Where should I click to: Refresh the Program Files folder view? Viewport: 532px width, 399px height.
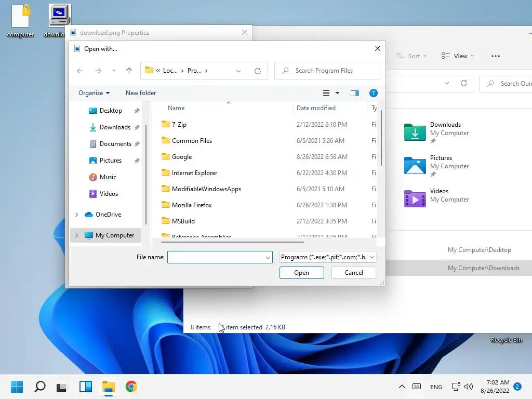coord(258,71)
